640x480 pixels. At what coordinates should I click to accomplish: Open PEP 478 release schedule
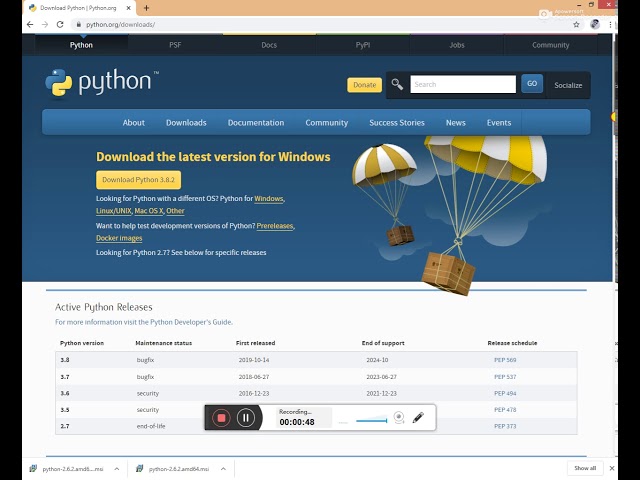point(505,410)
